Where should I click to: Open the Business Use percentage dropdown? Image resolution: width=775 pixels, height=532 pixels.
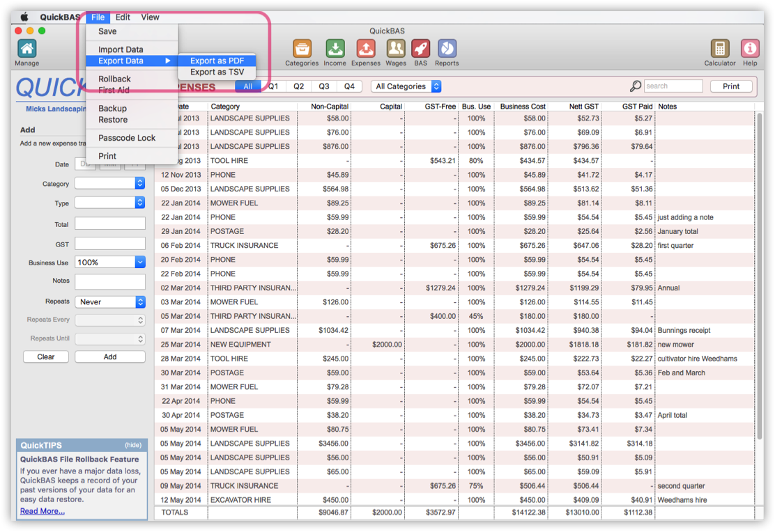click(x=109, y=261)
